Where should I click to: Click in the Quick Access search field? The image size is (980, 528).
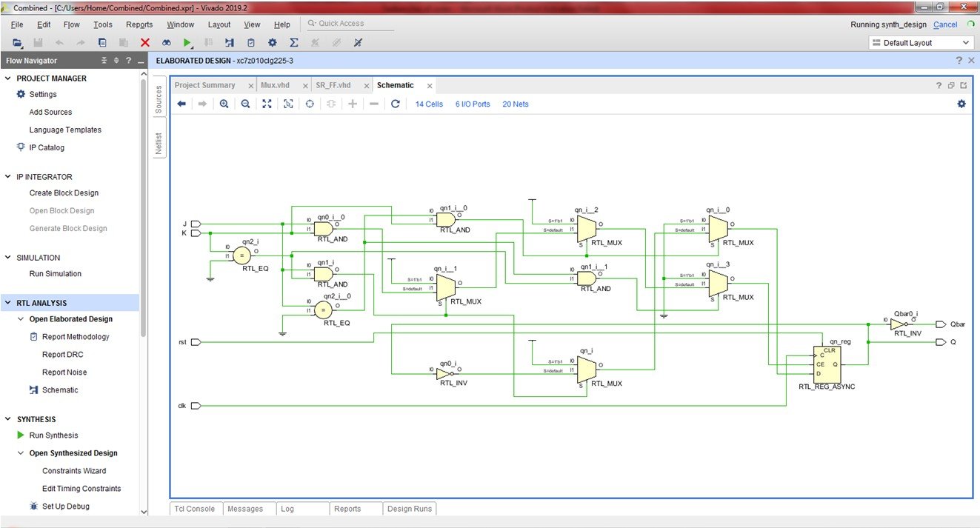point(350,24)
